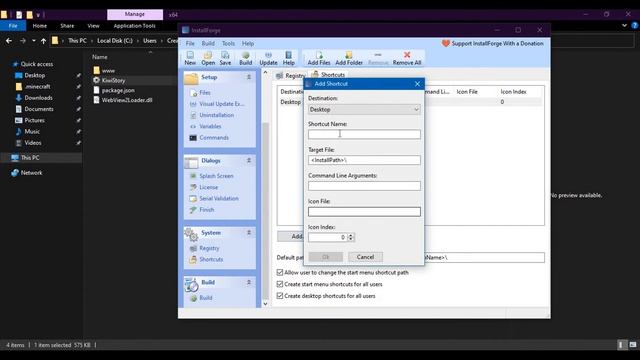Click the Shortcut Name input field
The height and width of the screenshot is (360, 640).
point(364,134)
